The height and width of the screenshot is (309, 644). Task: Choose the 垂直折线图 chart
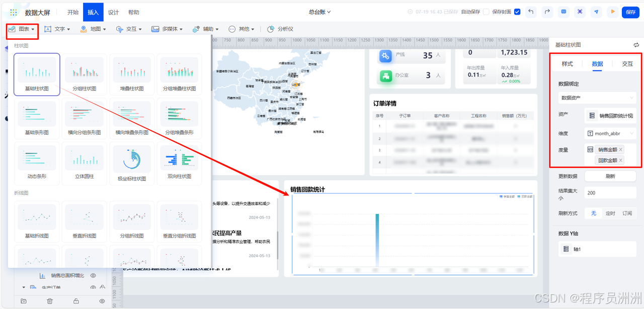[84, 222]
